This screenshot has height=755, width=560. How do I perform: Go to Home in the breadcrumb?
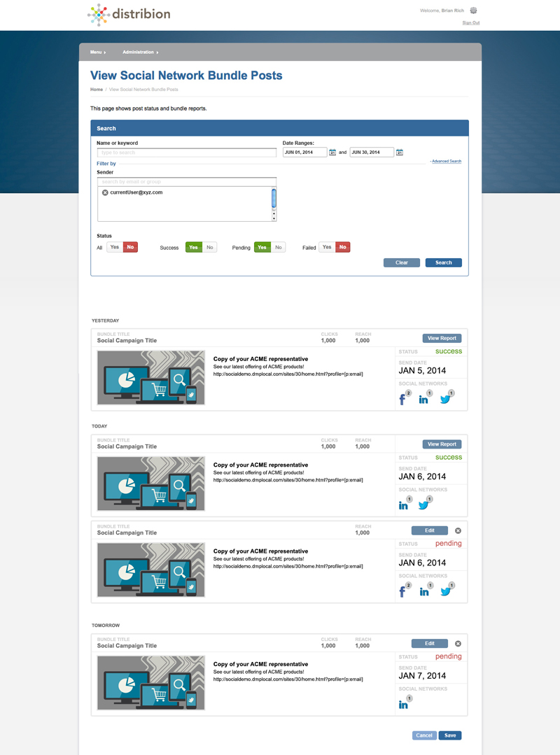click(x=97, y=90)
